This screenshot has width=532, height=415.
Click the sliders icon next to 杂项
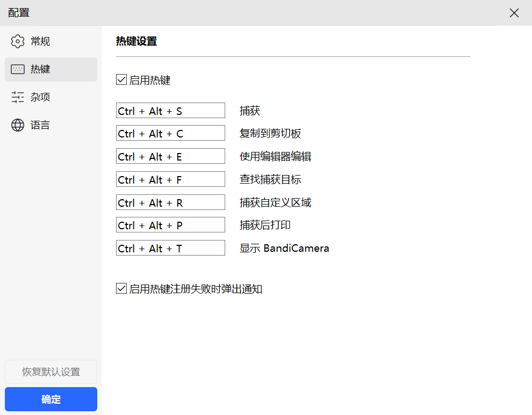click(18, 97)
